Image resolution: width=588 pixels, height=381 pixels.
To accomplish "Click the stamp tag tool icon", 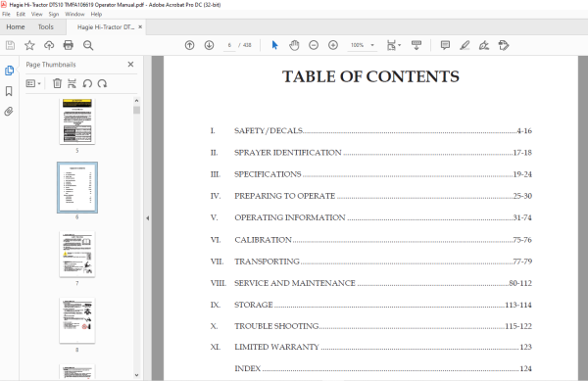I will [x=504, y=45].
